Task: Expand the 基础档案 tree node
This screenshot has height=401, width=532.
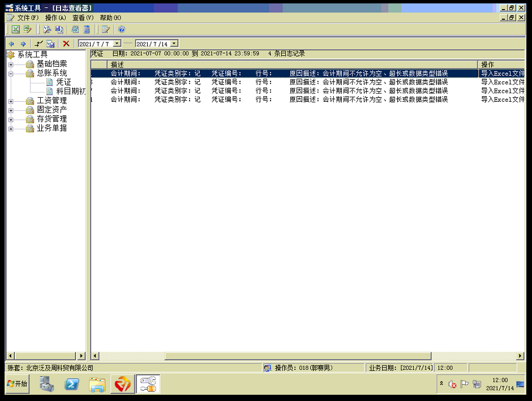Action: click(x=11, y=64)
